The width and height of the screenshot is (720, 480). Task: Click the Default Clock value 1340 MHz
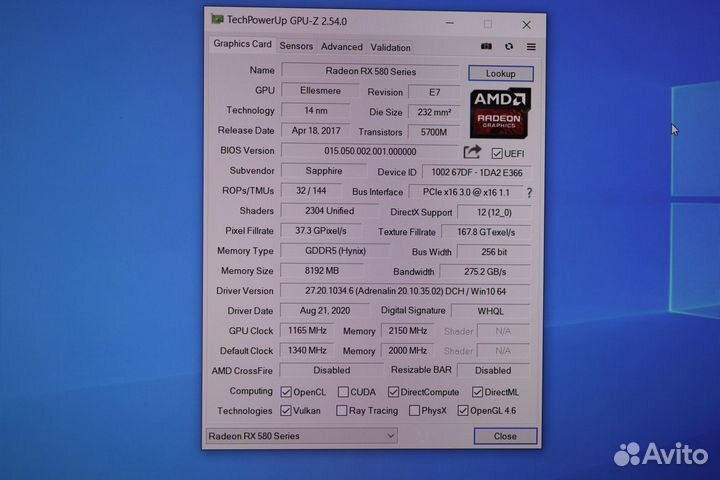click(307, 350)
